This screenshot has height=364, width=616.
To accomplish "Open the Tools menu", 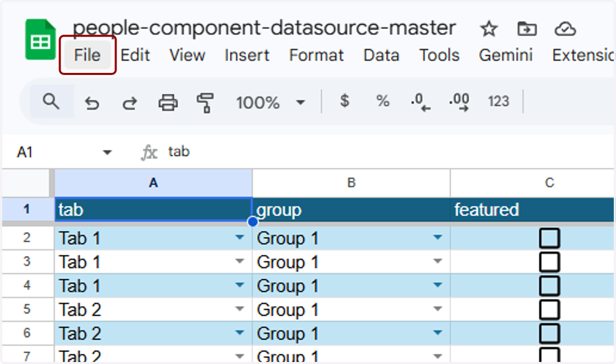I will tap(439, 55).
